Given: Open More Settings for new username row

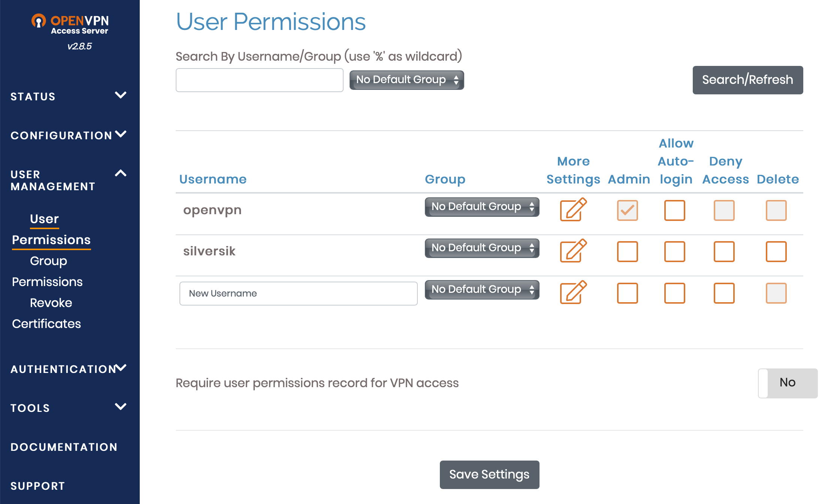Looking at the screenshot, I should (x=573, y=292).
